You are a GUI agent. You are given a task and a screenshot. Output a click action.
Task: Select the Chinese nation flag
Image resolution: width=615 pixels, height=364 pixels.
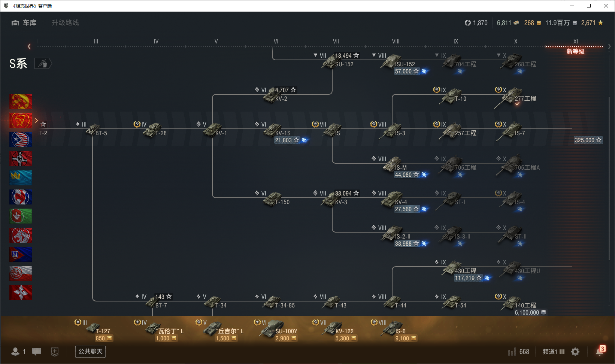click(21, 101)
